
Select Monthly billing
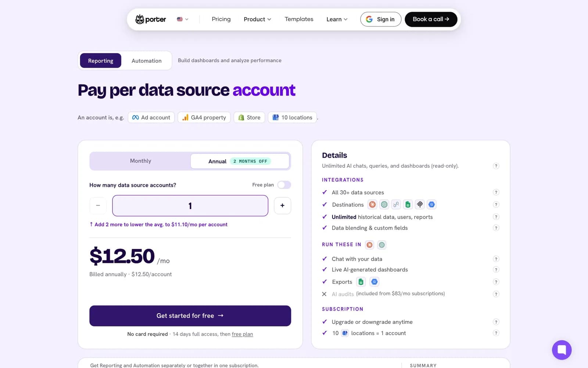tap(140, 161)
